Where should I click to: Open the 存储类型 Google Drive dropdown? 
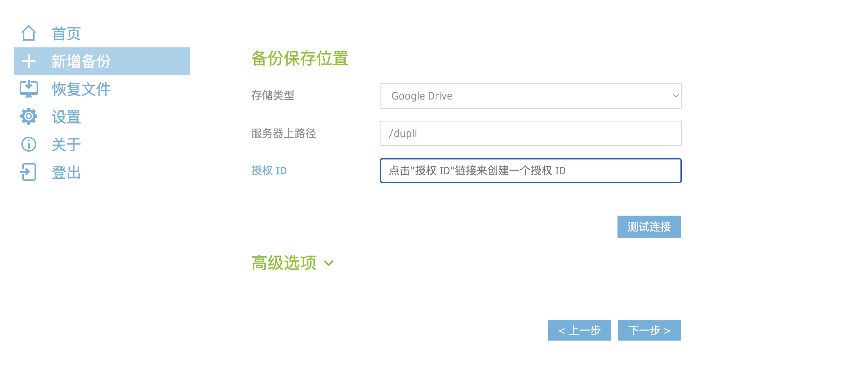tap(530, 96)
